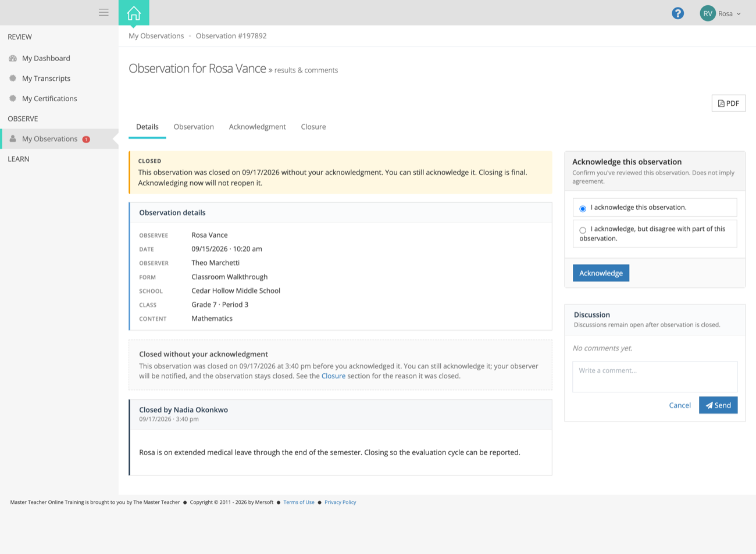Select 'acknowledge, but disagree' radio option
The image size is (756, 554).
point(583,230)
